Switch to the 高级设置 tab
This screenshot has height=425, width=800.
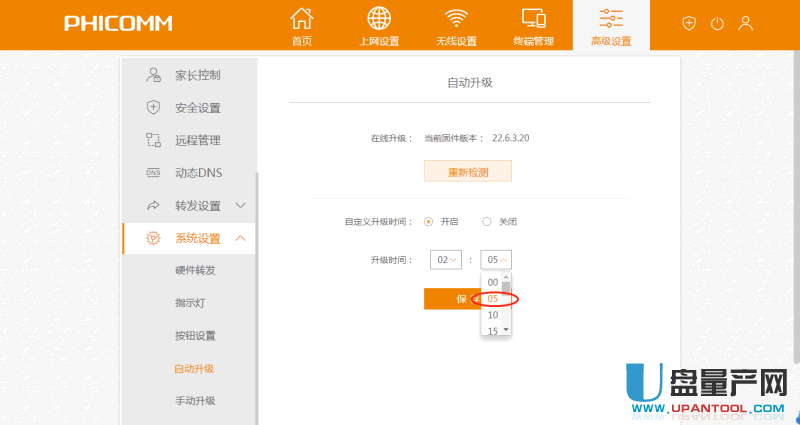[x=611, y=26]
